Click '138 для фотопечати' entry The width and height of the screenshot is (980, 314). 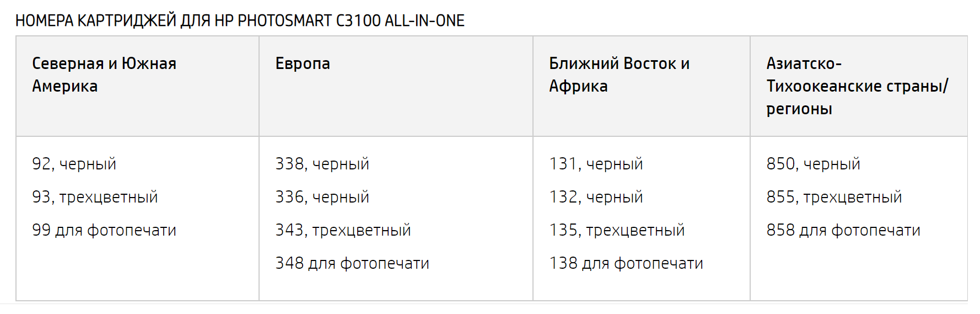point(626,263)
